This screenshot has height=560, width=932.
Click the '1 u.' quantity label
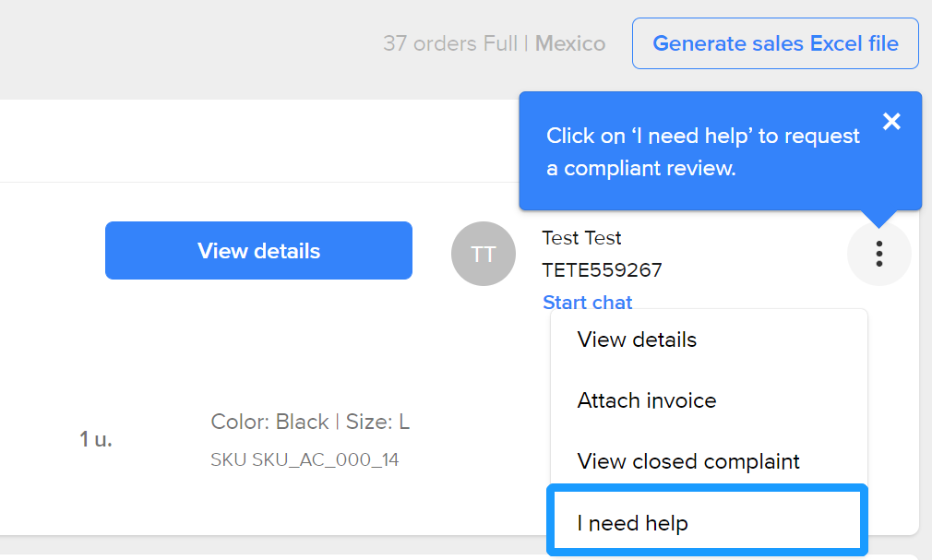click(96, 439)
